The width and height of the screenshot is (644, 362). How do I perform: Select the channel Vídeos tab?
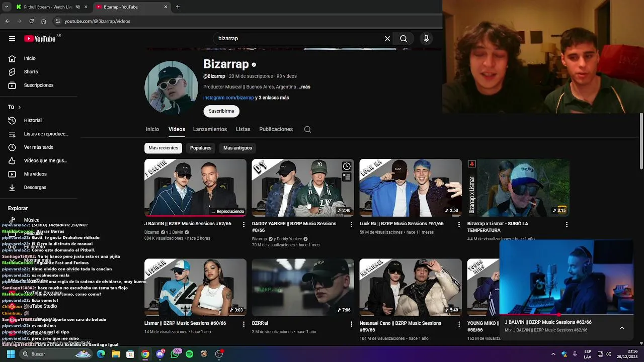click(x=177, y=129)
